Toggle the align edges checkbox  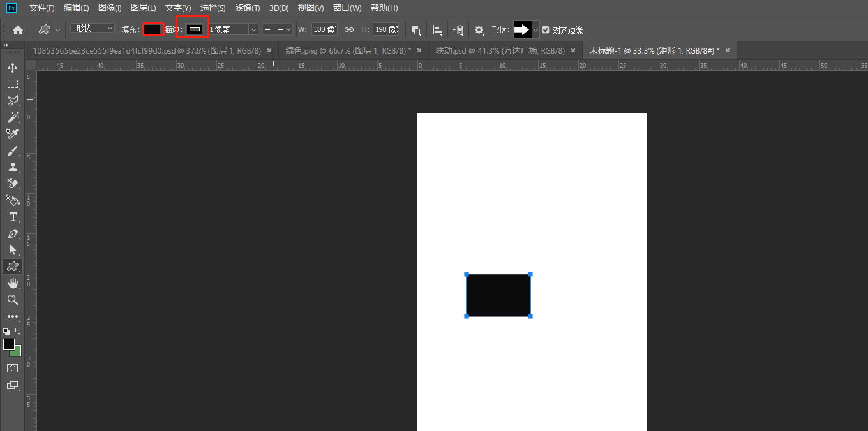coord(546,30)
